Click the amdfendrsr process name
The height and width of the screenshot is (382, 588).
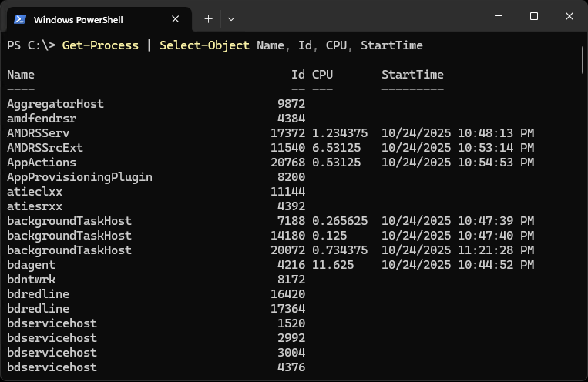(x=42, y=119)
